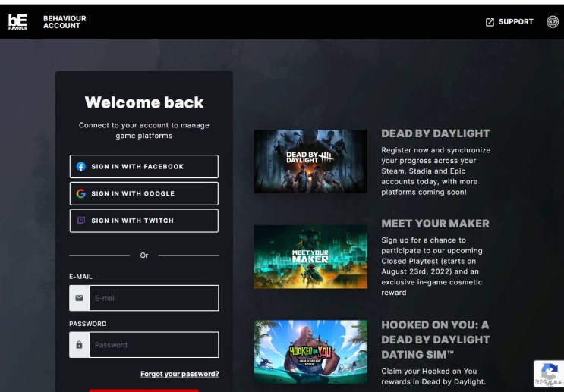
Task: Click the MEET YOUR MAKER heading
Action: 435,224
